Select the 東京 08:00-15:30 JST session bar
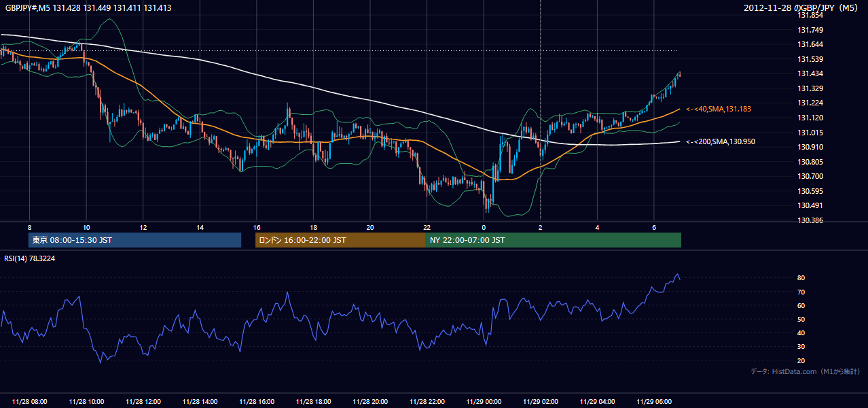 click(134, 240)
